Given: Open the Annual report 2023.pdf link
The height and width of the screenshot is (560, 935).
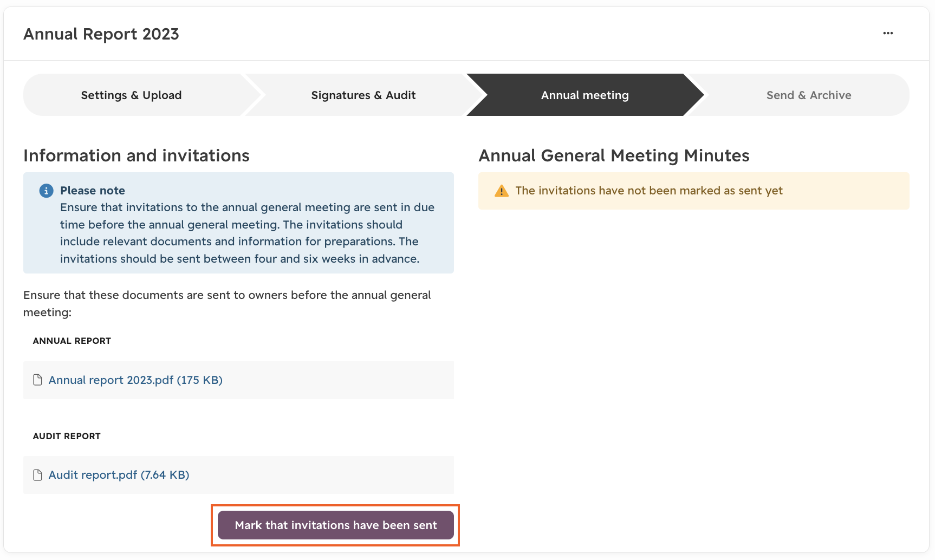Looking at the screenshot, I should click(x=135, y=380).
